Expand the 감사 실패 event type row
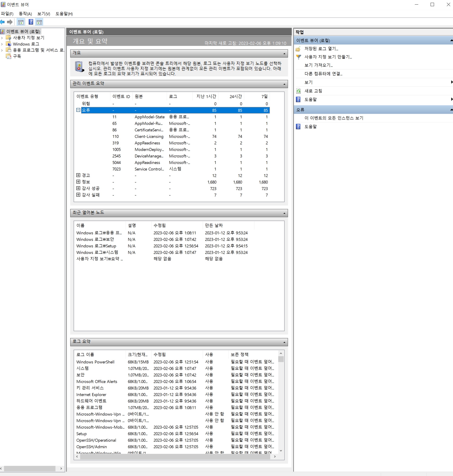 tap(78, 195)
